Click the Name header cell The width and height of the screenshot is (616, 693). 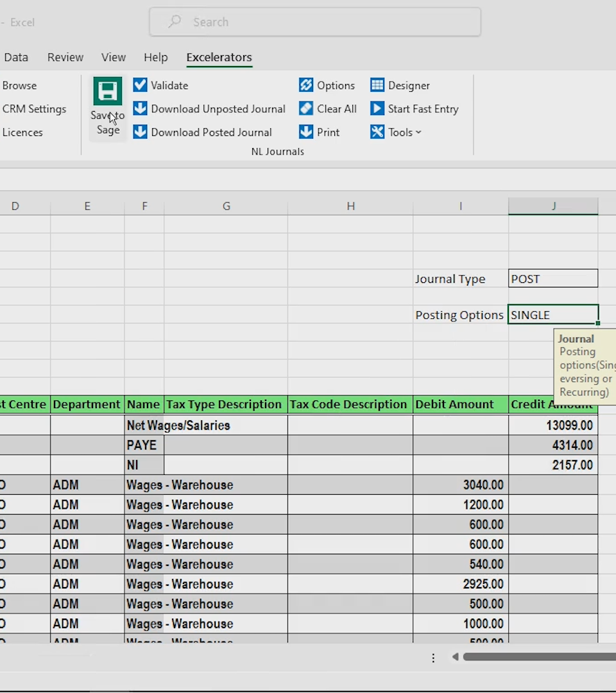(x=144, y=404)
